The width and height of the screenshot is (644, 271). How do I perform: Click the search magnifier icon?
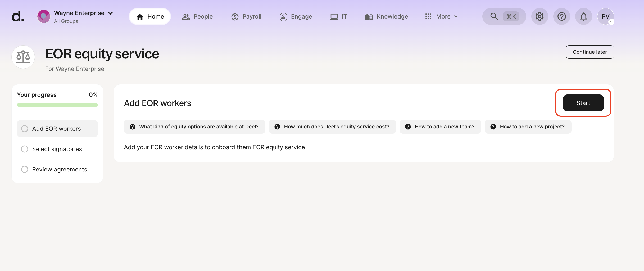[x=494, y=16]
